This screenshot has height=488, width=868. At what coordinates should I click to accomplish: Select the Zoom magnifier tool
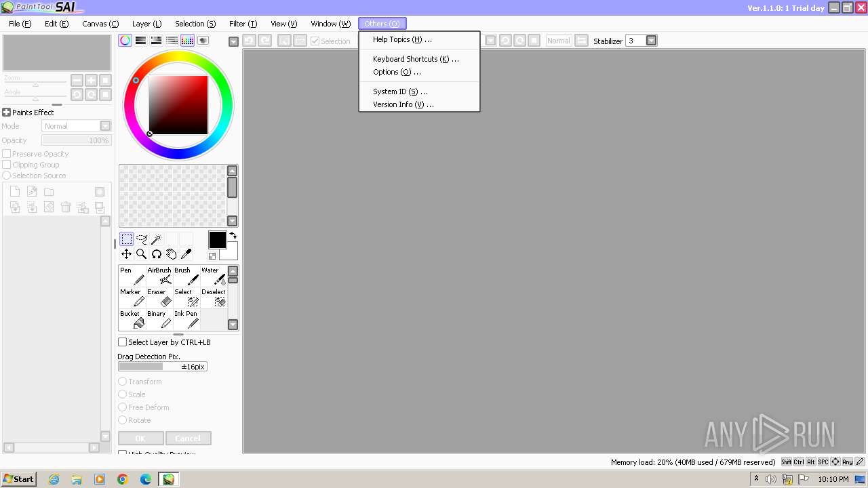click(142, 254)
